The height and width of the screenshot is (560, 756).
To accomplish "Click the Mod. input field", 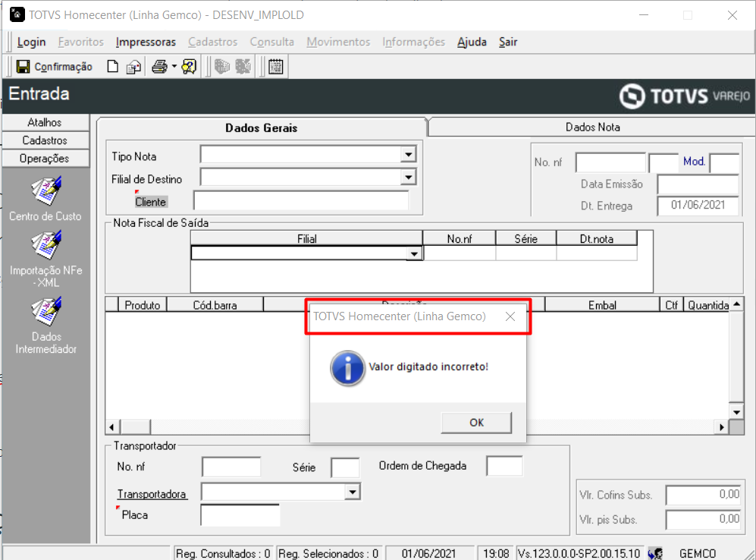I will (724, 162).
